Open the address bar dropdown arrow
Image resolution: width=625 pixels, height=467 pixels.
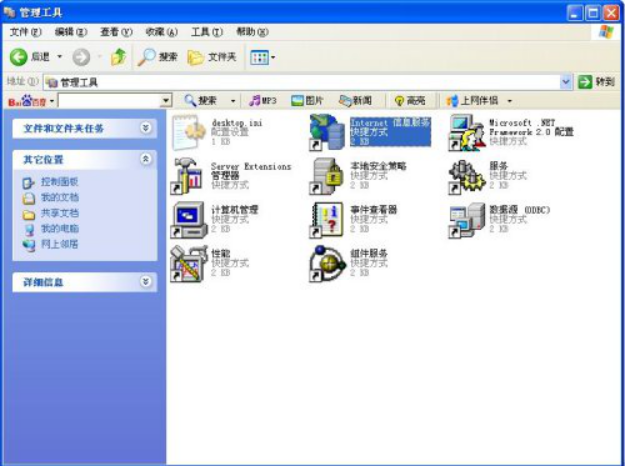coord(566,82)
